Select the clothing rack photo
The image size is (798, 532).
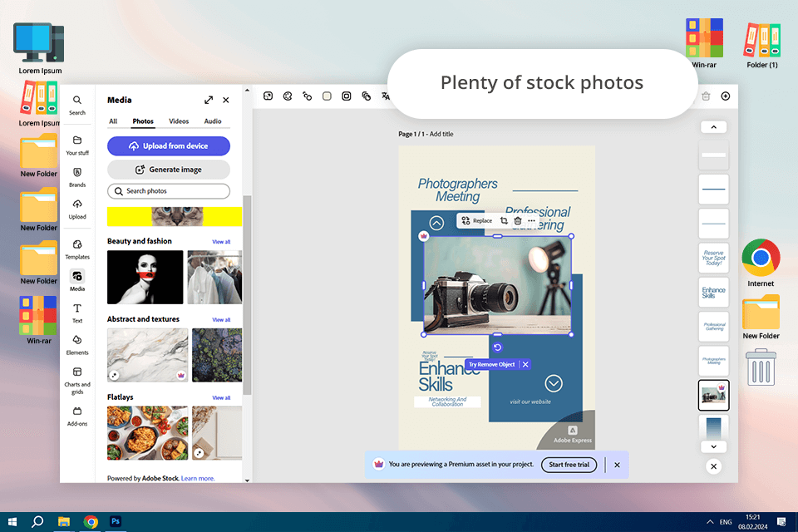[214, 277]
